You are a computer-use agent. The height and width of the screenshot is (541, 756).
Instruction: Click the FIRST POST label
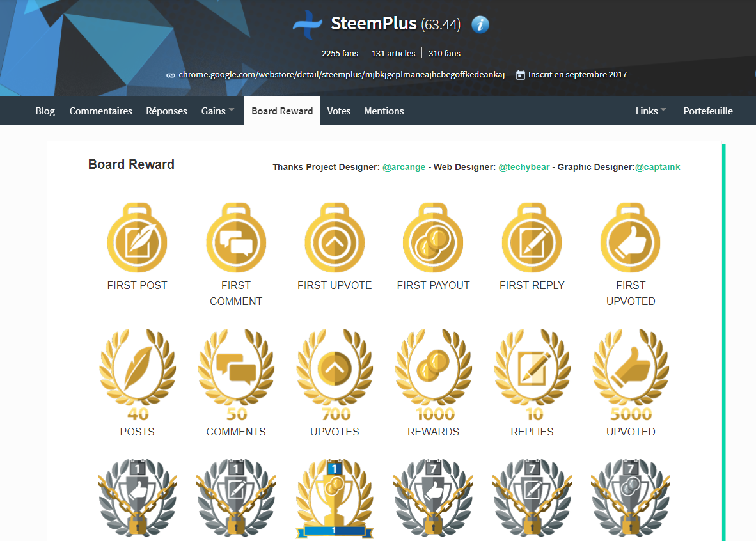pyautogui.click(x=138, y=285)
